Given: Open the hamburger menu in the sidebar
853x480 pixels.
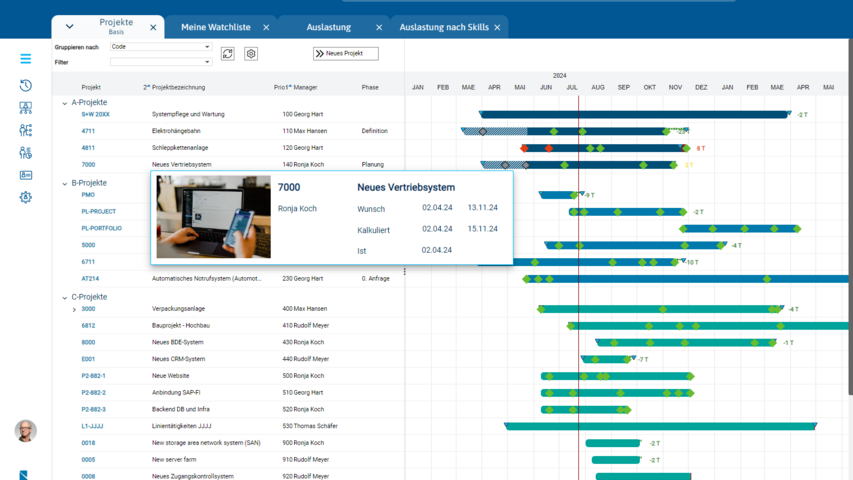Looking at the screenshot, I should [x=25, y=59].
